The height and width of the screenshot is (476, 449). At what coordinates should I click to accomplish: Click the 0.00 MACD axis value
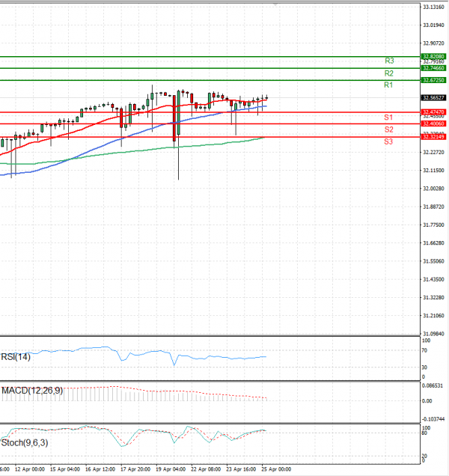[427, 401]
